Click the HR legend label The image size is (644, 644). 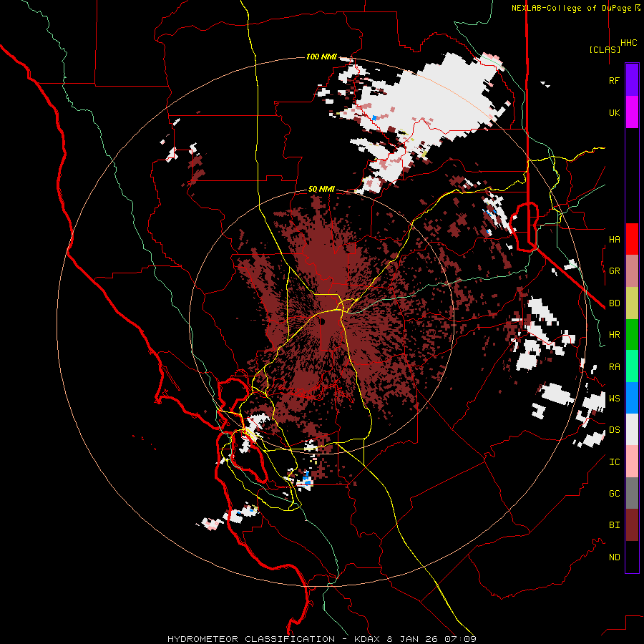click(x=614, y=335)
